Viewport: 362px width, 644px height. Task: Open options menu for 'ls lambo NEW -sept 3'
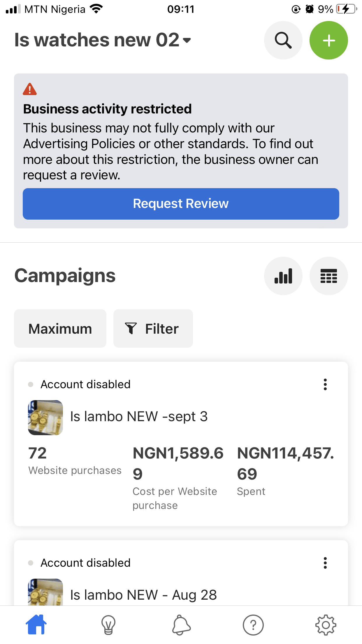coord(325,384)
